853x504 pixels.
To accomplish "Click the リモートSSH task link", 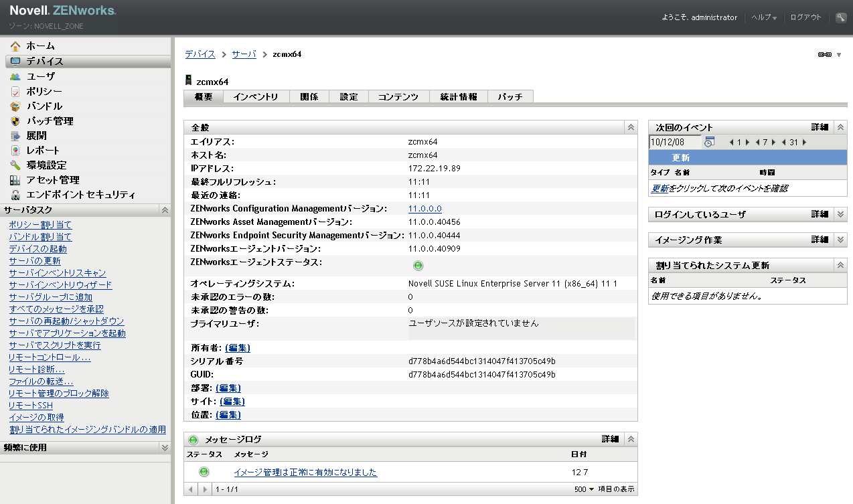I will (x=31, y=406).
